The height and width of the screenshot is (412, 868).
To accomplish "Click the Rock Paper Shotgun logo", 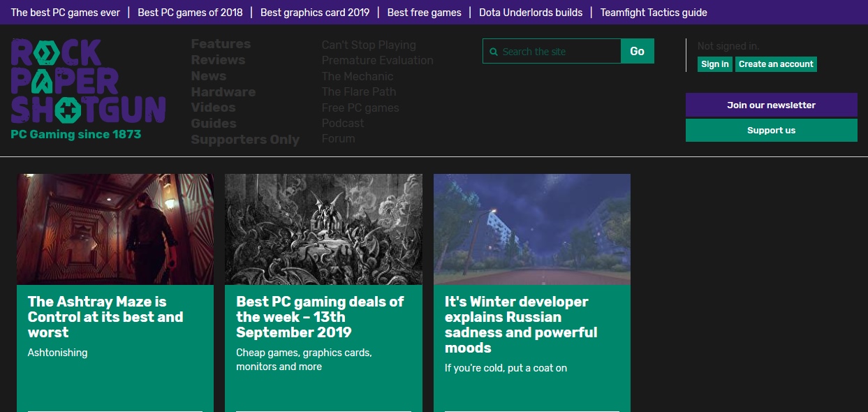I will 88,82.
